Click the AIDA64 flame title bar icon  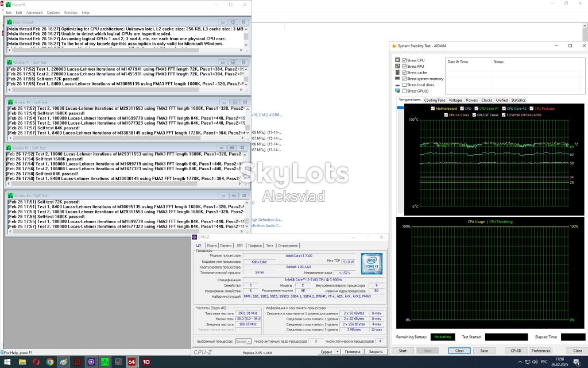(394, 46)
